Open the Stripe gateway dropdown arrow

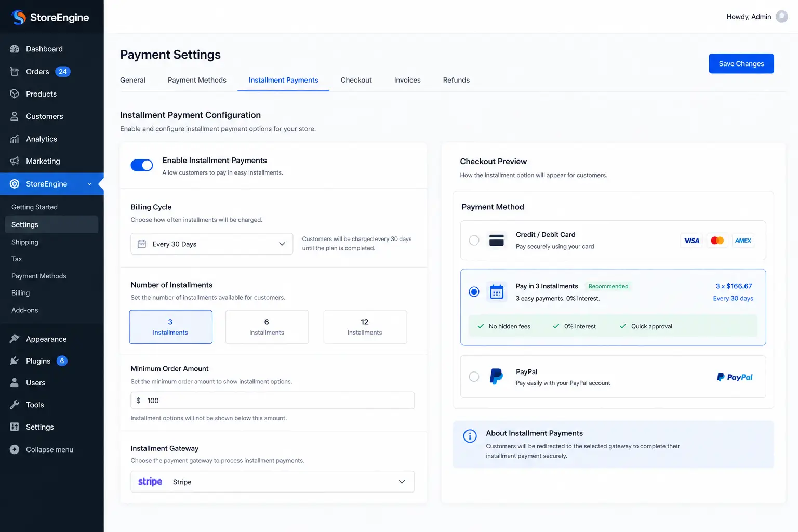click(402, 482)
